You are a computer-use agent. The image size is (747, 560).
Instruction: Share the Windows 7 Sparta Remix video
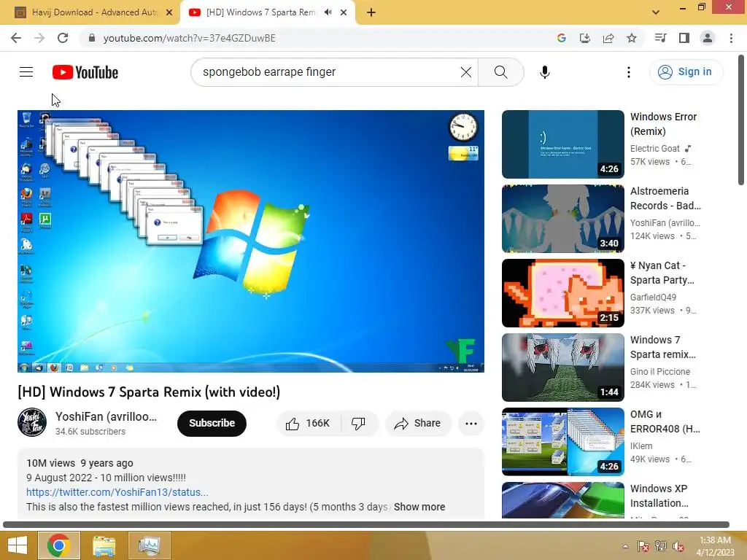point(418,424)
